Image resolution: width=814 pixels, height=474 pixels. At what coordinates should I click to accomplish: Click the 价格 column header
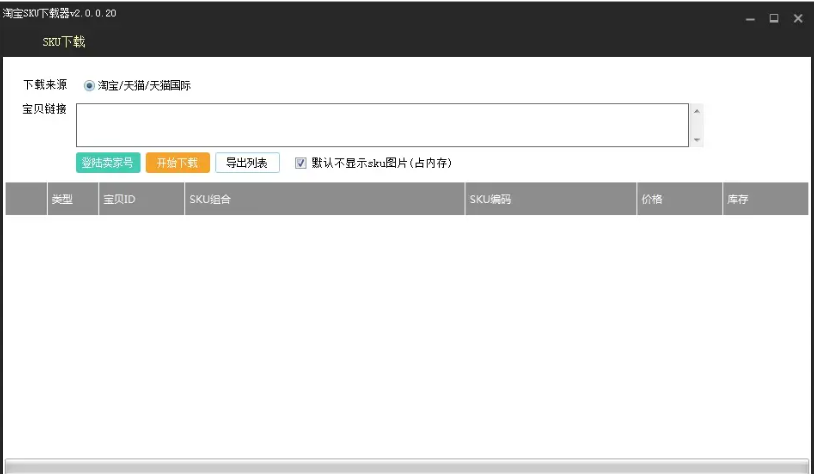coord(680,199)
